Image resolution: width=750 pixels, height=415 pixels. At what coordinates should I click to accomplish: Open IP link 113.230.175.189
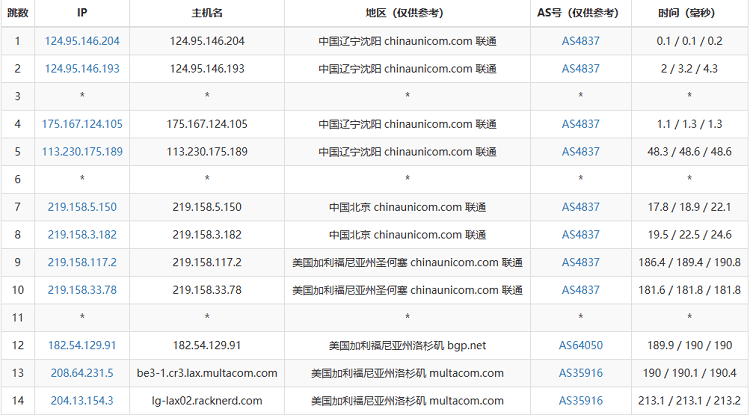(82, 152)
